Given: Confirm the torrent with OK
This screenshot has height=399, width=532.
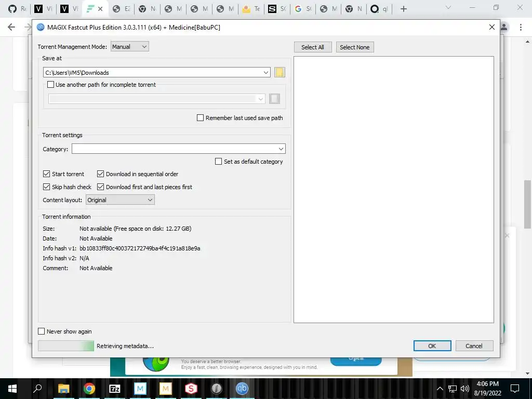Looking at the screenshot, I should click(432, 345).
